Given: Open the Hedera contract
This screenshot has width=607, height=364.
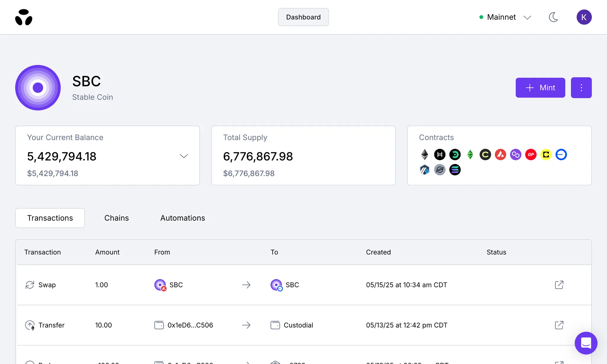Looking at the screenshot, I should [440, 154].
